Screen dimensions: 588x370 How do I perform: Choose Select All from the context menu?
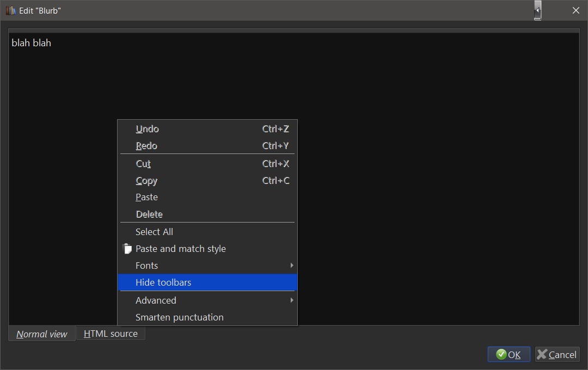(154, 232)
